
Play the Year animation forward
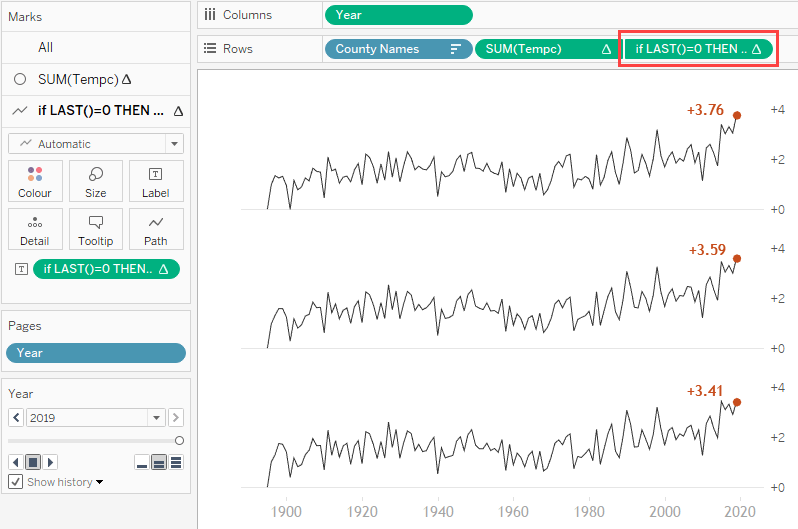51,462
